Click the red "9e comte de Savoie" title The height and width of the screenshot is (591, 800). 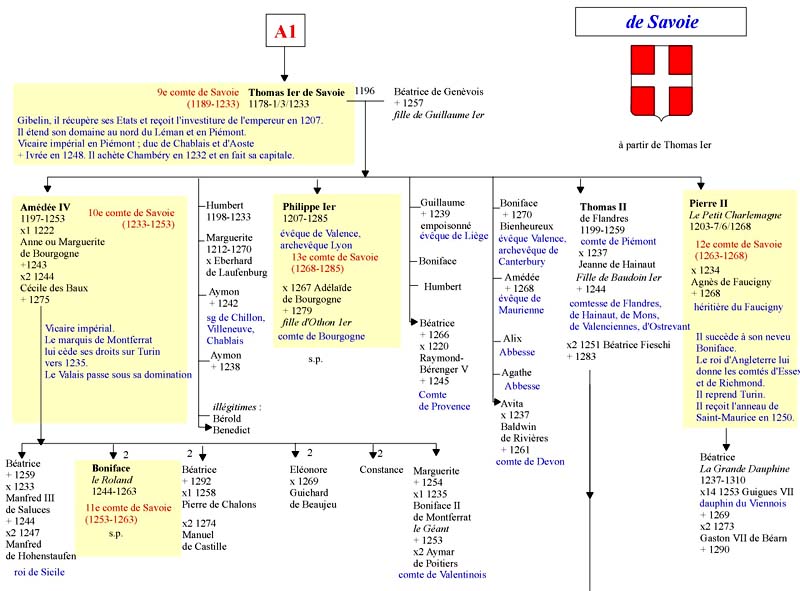(198, 92)
